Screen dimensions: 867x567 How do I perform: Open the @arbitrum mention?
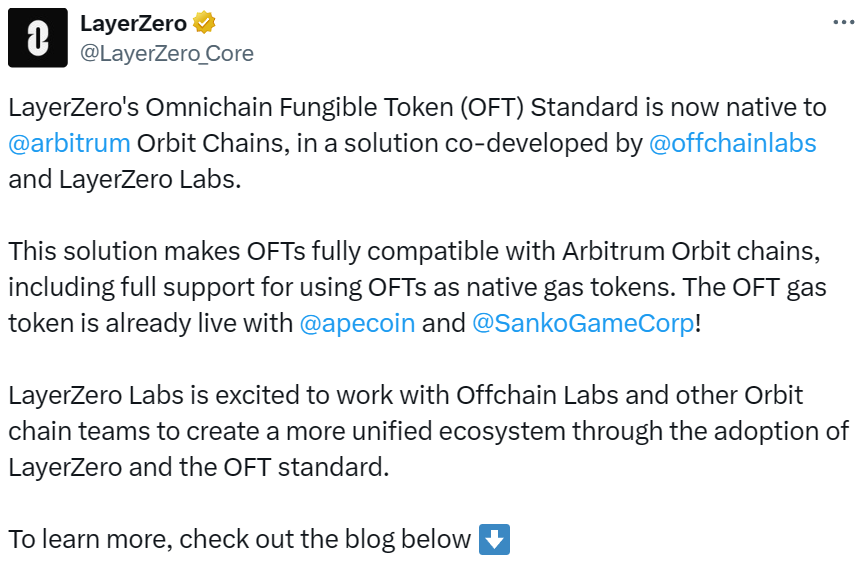69,143
